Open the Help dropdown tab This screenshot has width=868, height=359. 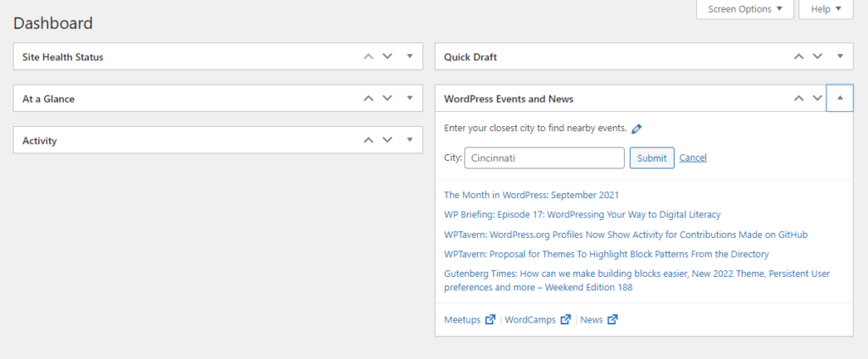(826, 8)
